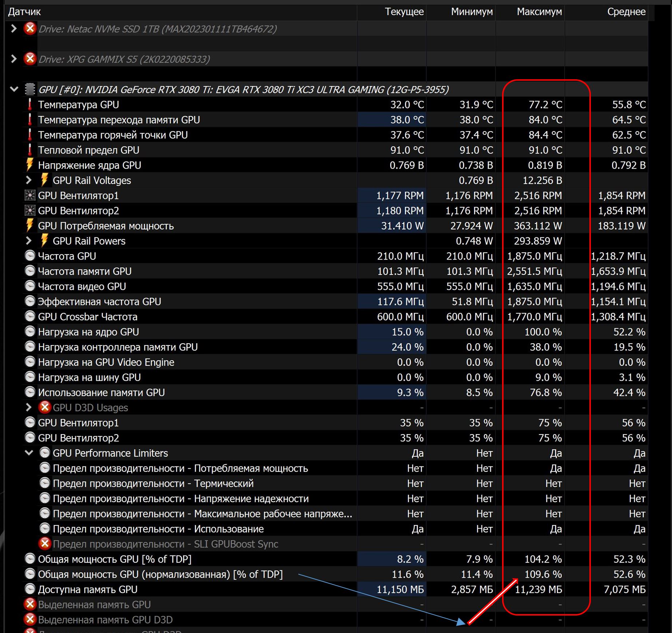Click the red X icon of Netac NVMe drive
Image resolution: width=672 pixels, height=633 pixels.
pos(30,28)
